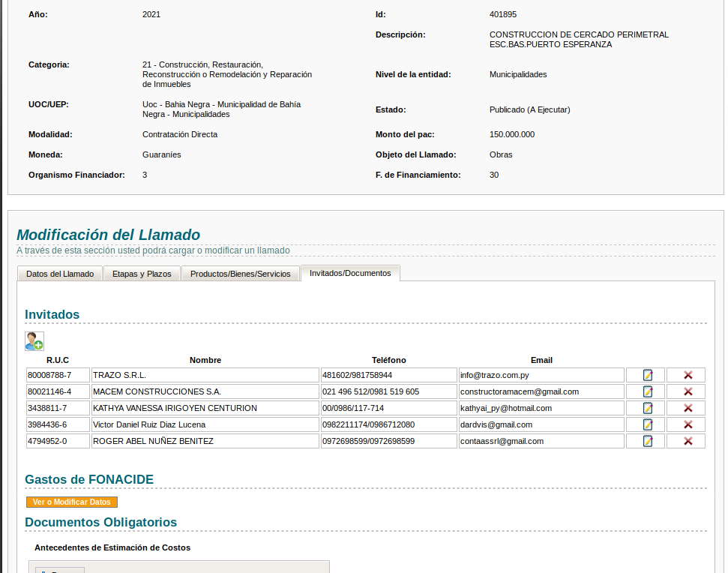Screen dimensions: 728x573
Task: Click the Modalidad value Contratación Directa
Action: coord(180,134)
